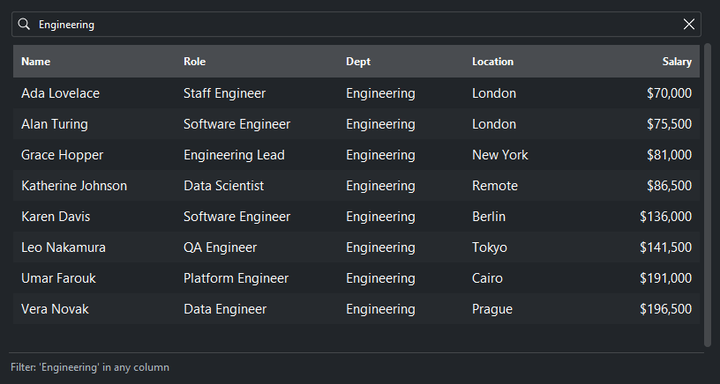Select the Leo Nakamura name cell
Viewport: 720px width, 384px height.
point(63,247)
